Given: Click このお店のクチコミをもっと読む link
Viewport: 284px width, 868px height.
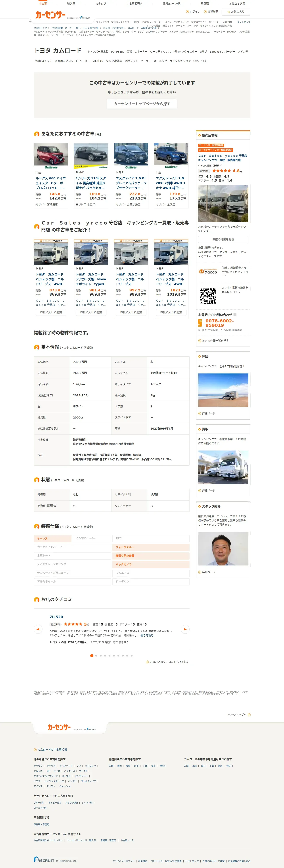Looking at the screenshot, I should pos(168,662).
